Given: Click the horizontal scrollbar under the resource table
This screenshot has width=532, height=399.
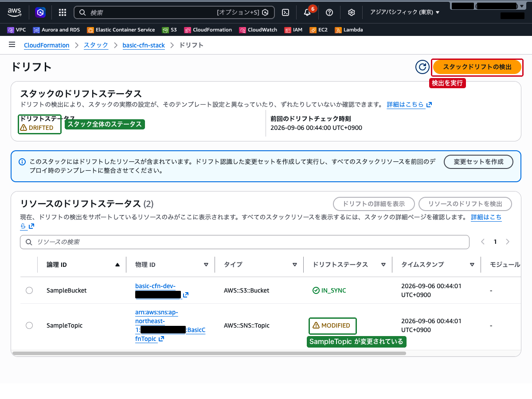Looking at the screenshot, I should [209, 353].
